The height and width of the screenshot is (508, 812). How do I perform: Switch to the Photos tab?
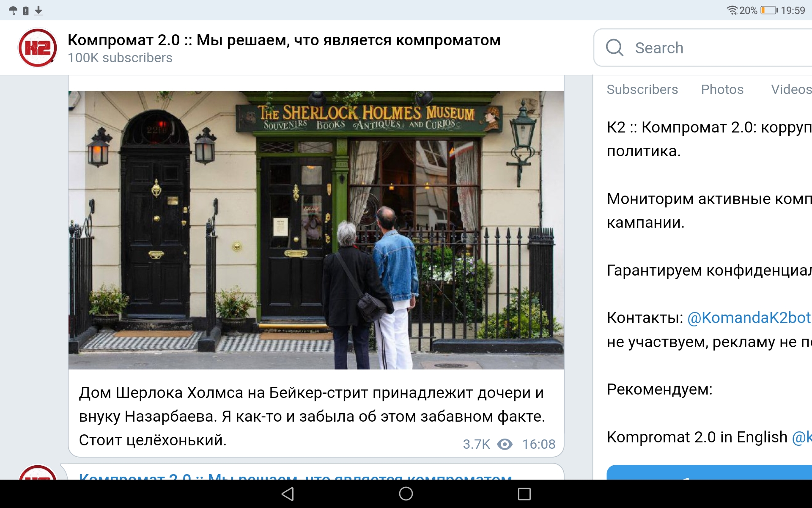(722, 89)
